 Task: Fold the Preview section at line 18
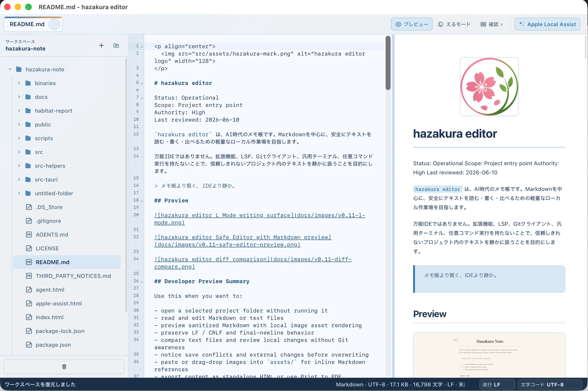142,201
